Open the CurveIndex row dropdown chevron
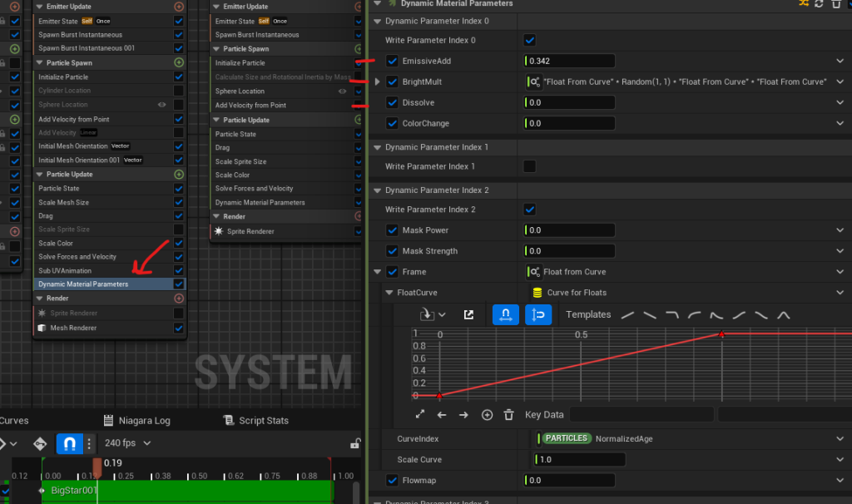This screenshot has height=504, width=852. 840,439
